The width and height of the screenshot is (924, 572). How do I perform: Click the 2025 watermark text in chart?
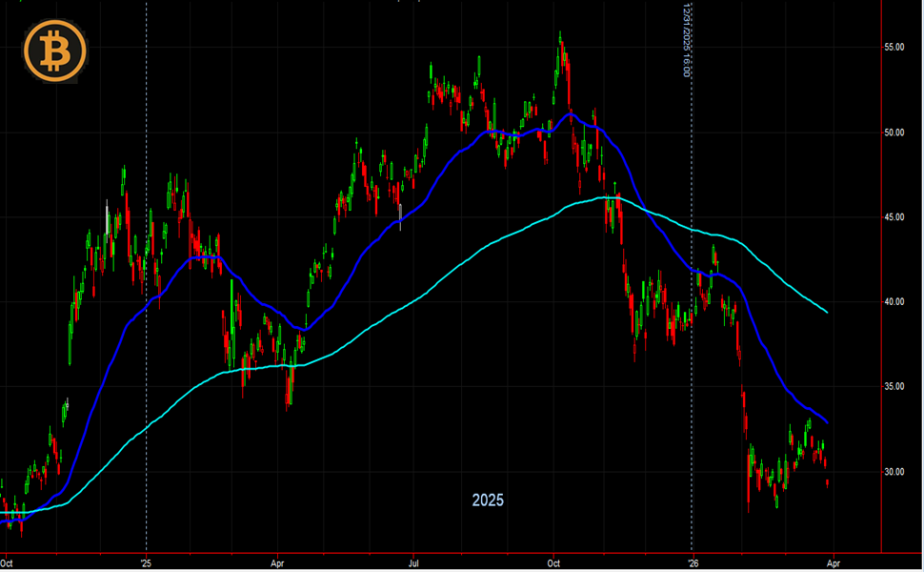(x=488, y=500)
